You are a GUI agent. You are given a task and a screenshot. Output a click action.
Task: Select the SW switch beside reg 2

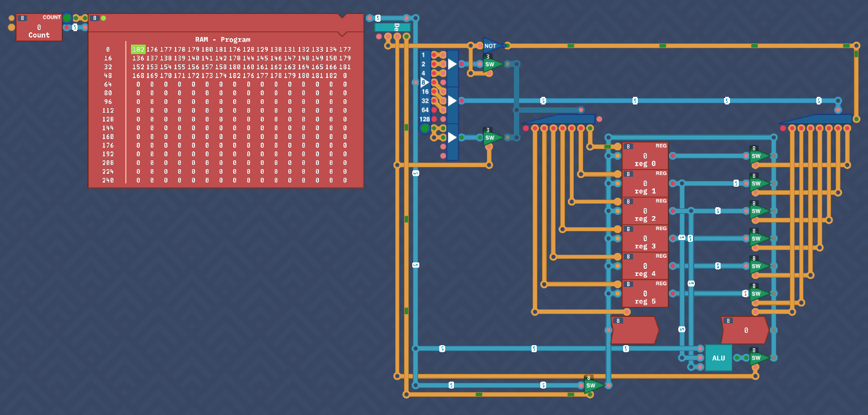coord(759,211)
